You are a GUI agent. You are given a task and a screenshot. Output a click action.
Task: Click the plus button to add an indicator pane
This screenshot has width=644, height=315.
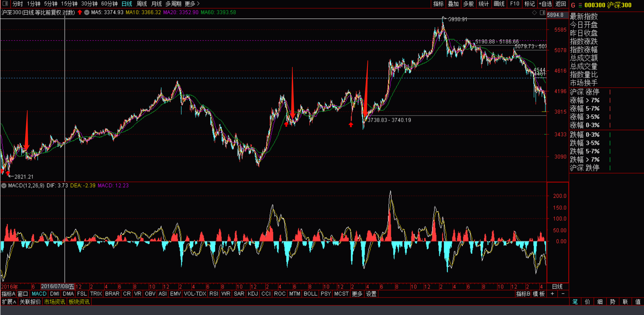coord(552,294)
